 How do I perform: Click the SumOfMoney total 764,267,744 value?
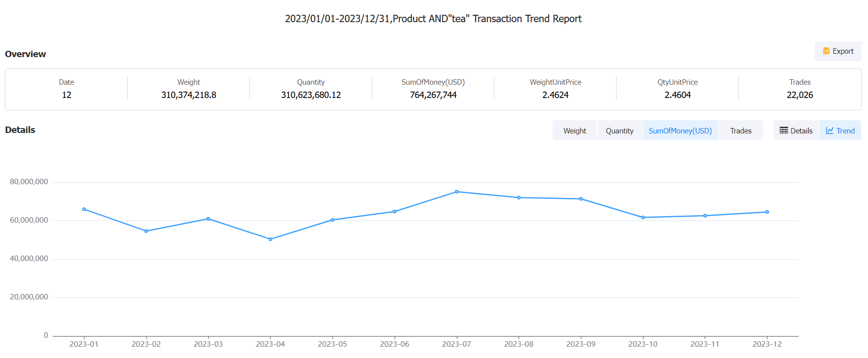coord(433,95)
